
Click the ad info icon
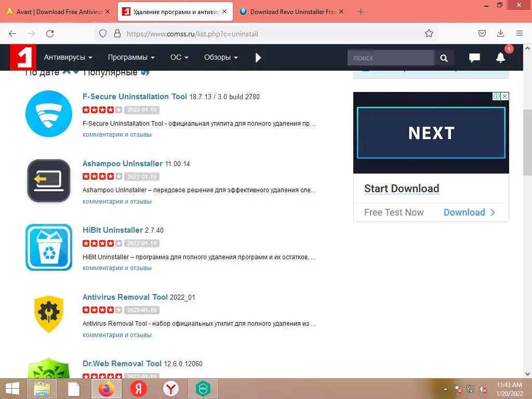(496, 96)
